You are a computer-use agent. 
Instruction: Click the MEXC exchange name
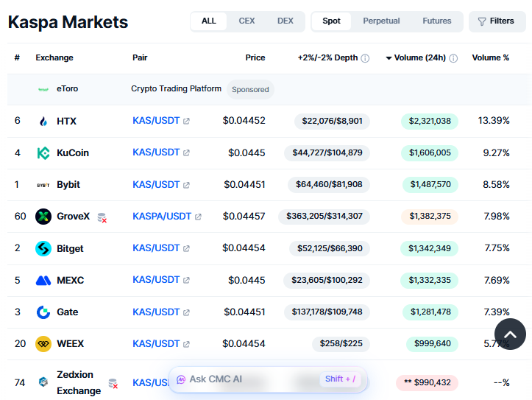[x=70, y=281]
